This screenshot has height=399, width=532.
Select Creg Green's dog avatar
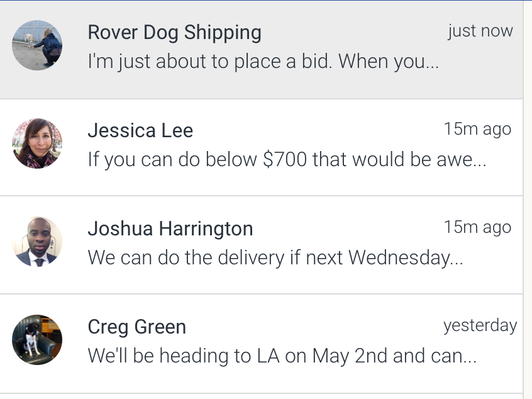click(37, 340)
